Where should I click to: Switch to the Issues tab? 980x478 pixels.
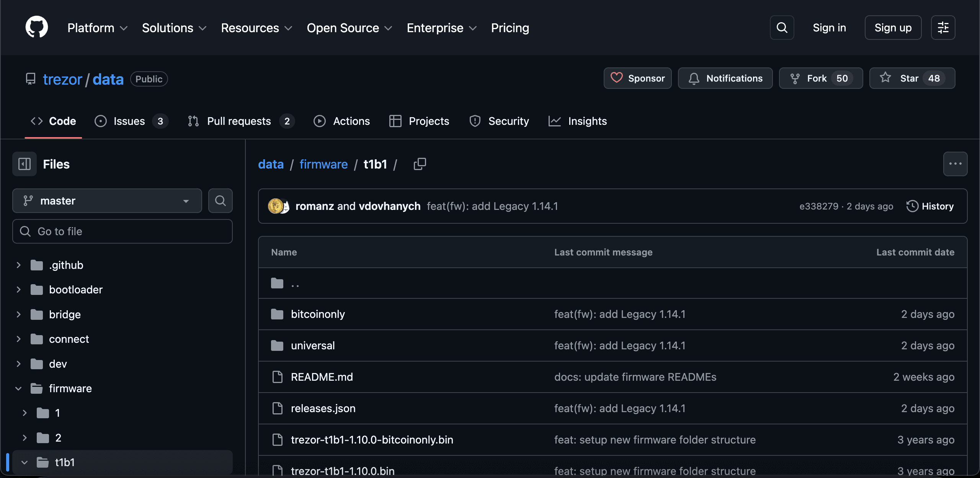click(128, 121)
